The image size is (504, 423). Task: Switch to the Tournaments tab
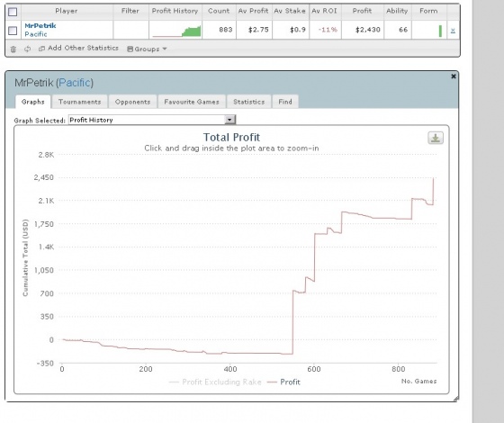[x=80, y=102]
